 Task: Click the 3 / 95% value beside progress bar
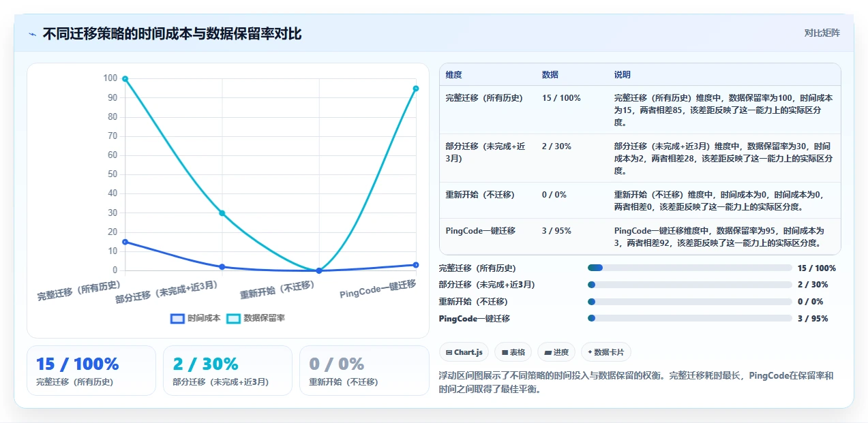(813, 318)
